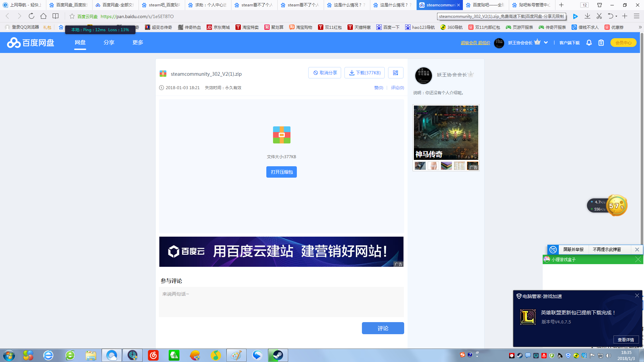Download the file via 下载(377KB) button
644x362 pixels.
[x=365, y=73]
